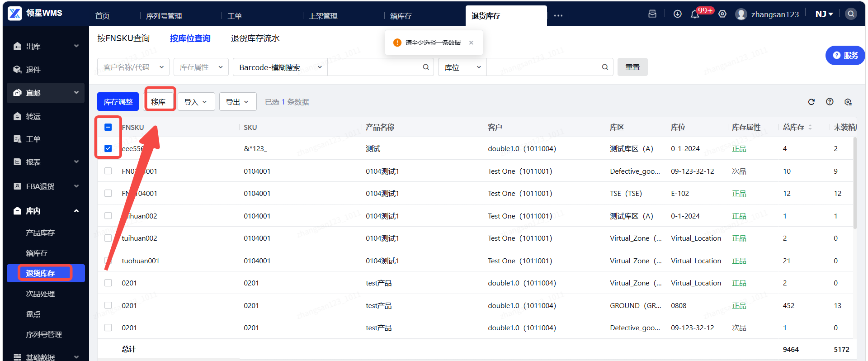
Task: Select the 退货库存流水 sub-tab
Action: pyautogui.click(x=255, y=38)
